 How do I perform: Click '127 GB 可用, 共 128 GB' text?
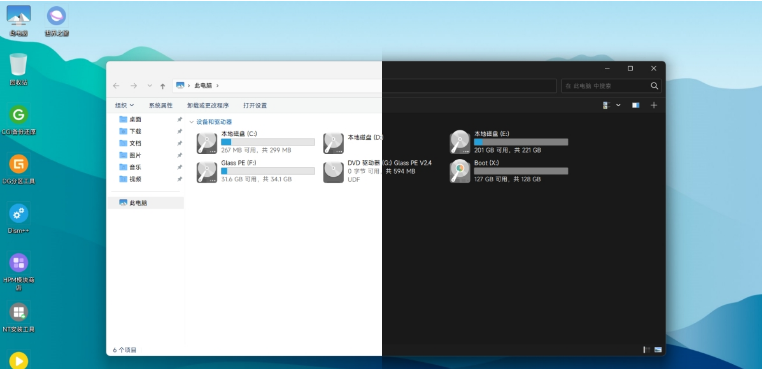point(507,179)
